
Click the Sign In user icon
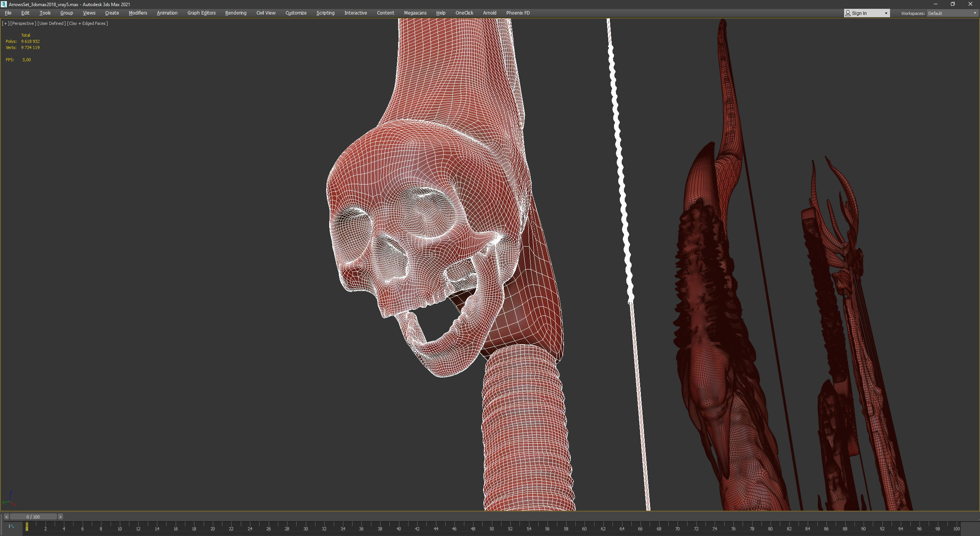point(848,13)
